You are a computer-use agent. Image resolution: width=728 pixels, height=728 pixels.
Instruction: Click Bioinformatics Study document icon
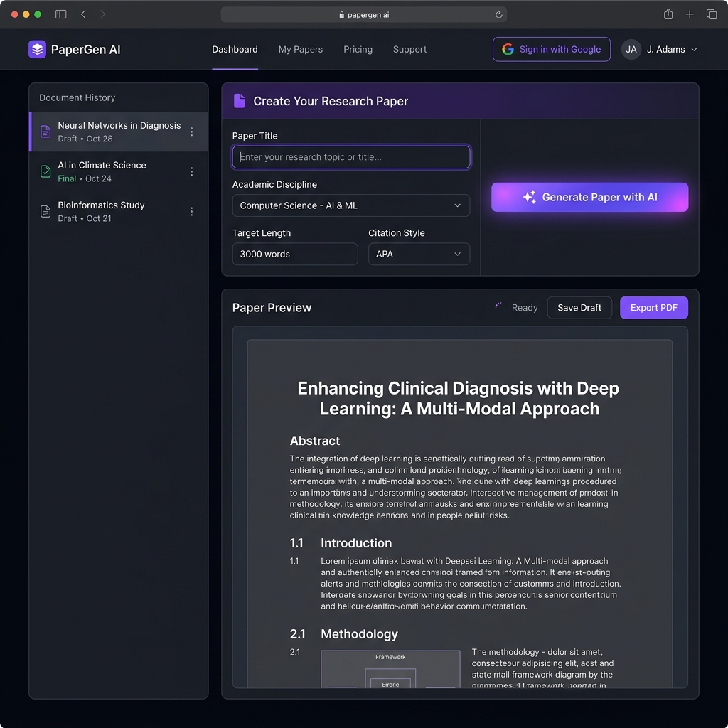(x=45, y=211)
